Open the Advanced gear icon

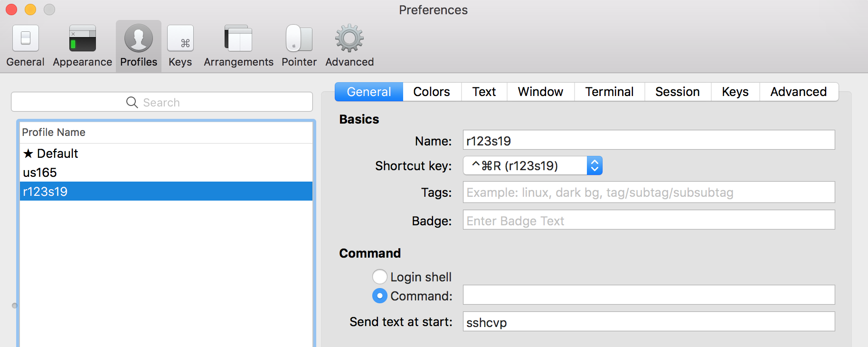[349, 39]
